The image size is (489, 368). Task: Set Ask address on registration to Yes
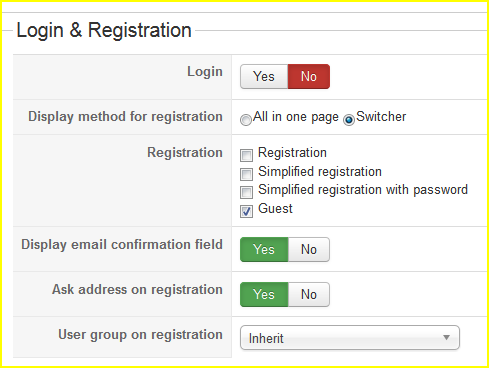tap(264, 294)
